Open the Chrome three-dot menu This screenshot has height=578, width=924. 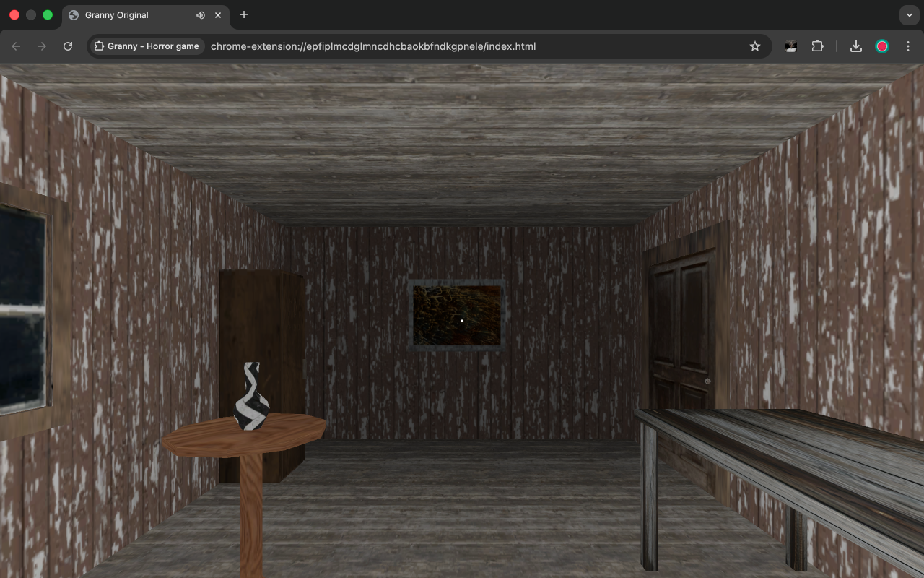[907, 46]
